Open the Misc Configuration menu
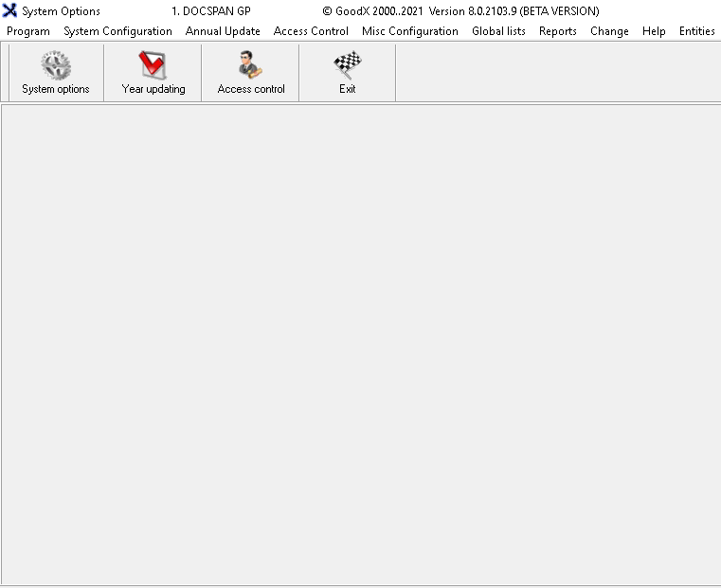 point(410,31)
